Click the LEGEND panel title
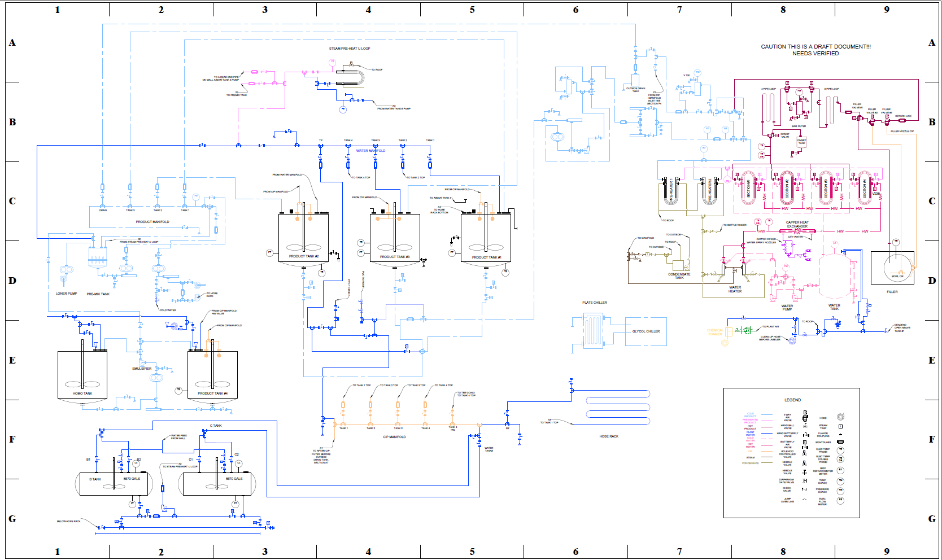 [x=792, y=400]
